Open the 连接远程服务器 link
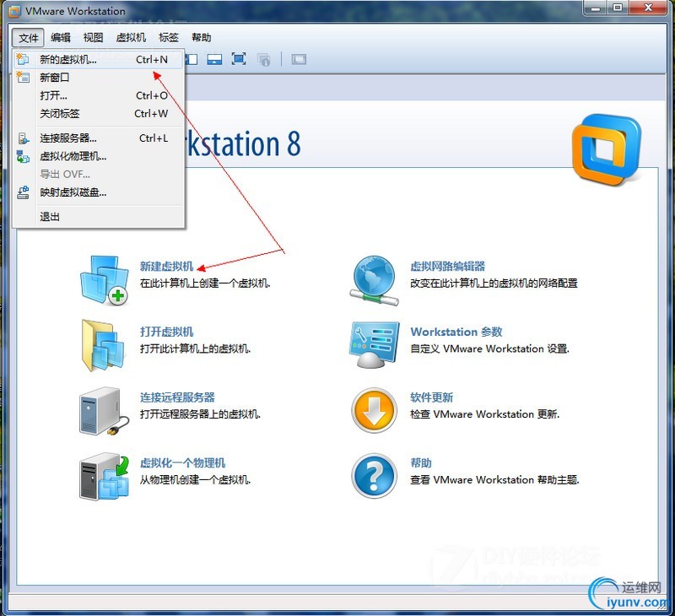675x616 pixels. tap(177, 397)
